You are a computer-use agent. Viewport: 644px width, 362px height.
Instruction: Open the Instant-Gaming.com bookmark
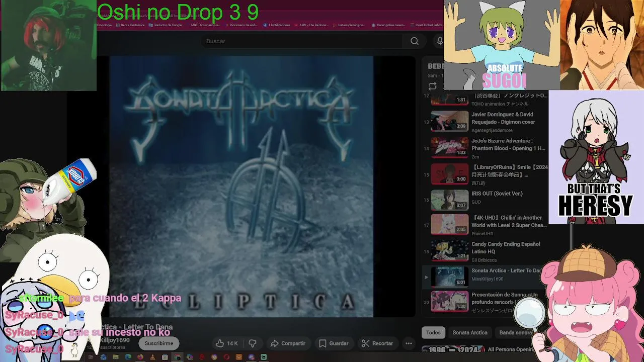(349, 25)
